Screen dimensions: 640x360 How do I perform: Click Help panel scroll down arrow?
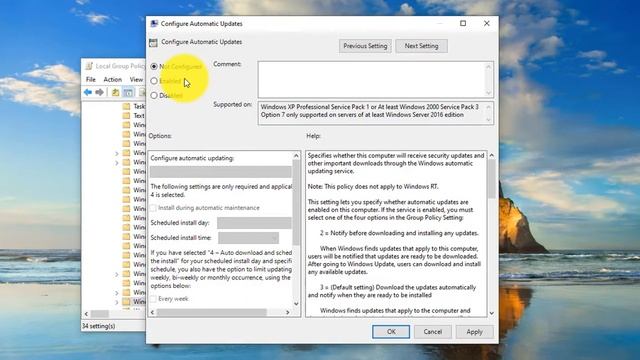tap(491, 313)
